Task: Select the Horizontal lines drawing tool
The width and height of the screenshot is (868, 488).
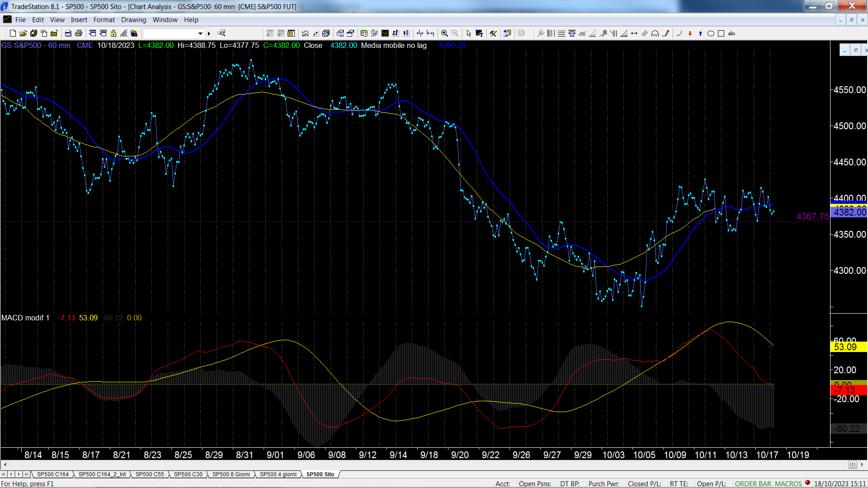Action: coord(561,33)
